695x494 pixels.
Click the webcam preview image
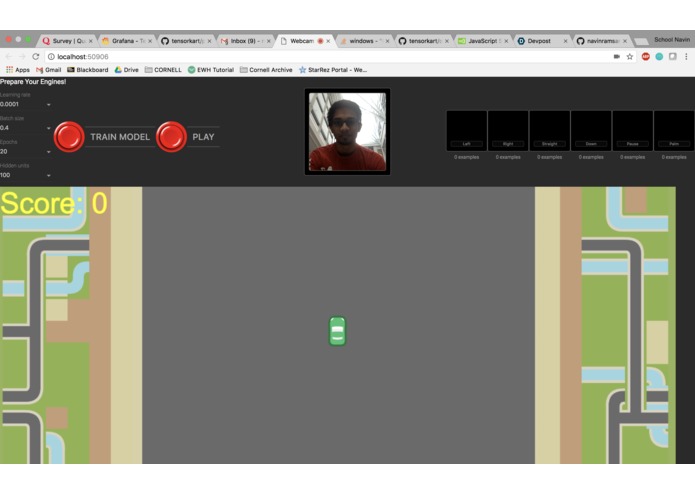347,132
